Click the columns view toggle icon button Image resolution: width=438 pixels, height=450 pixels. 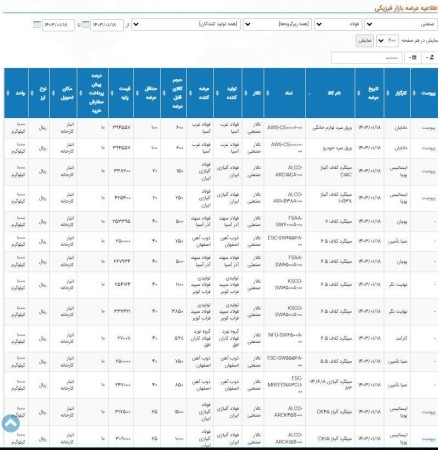click(x=413, y=58)
